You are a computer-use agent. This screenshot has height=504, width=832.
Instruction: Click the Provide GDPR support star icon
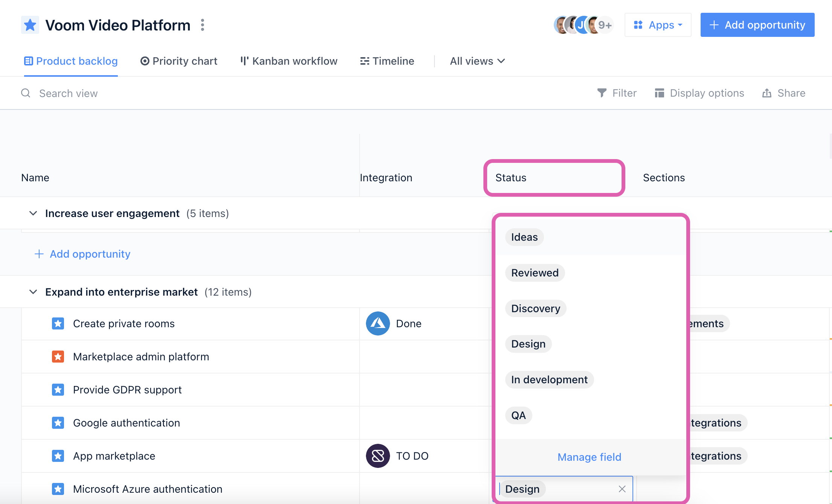tap(58, 390)
